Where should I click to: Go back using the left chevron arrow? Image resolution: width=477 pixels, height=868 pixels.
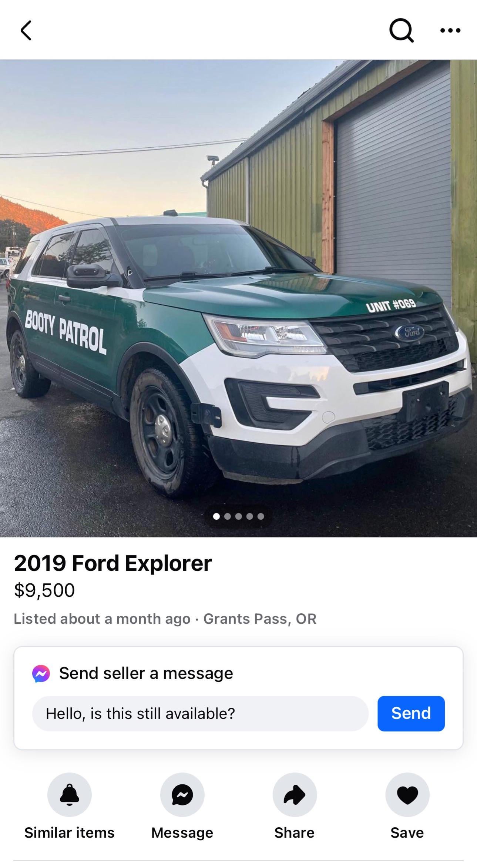(x=26, y=30)
